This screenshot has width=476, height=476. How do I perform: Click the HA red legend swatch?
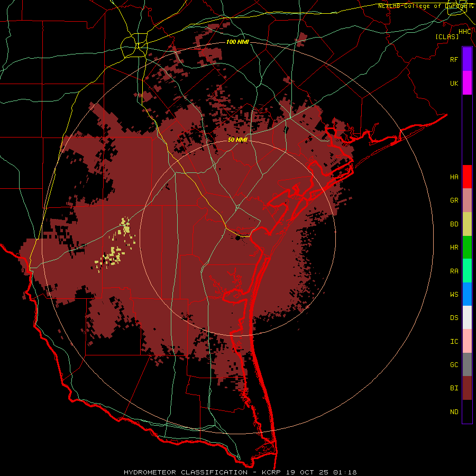tap(467, 177)
